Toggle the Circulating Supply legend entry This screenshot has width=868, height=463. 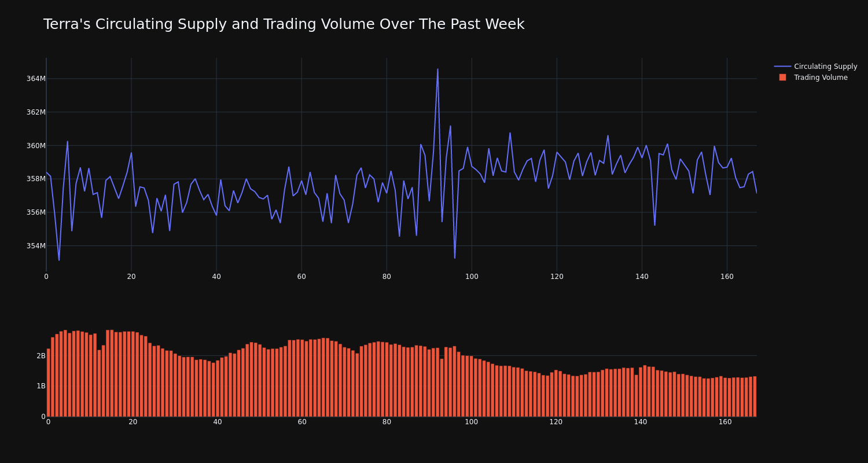(815, 67)
